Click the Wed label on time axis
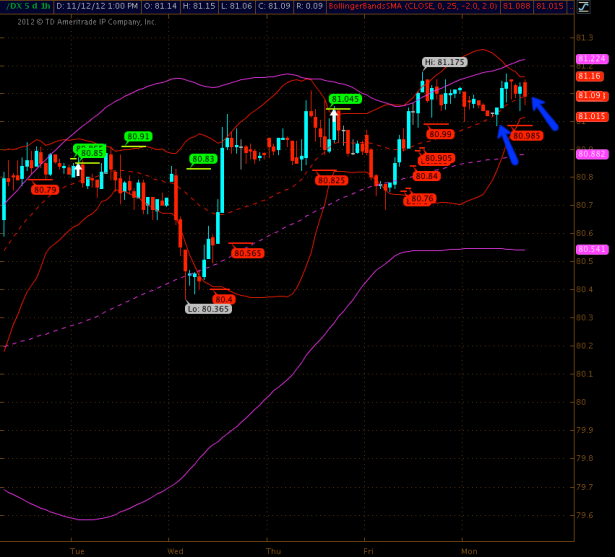The height and width of the screenshot is (557, 615). pos(176,550)
